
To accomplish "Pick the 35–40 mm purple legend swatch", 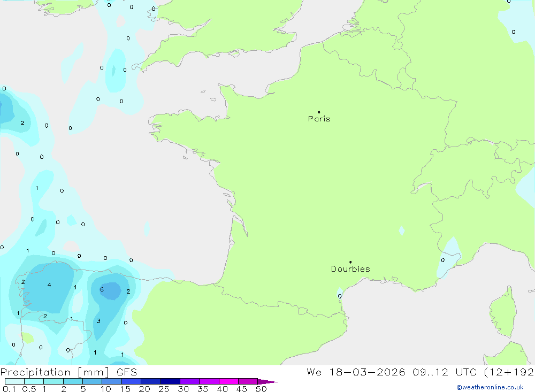I will pyautogui.click(x=209, y=381).
